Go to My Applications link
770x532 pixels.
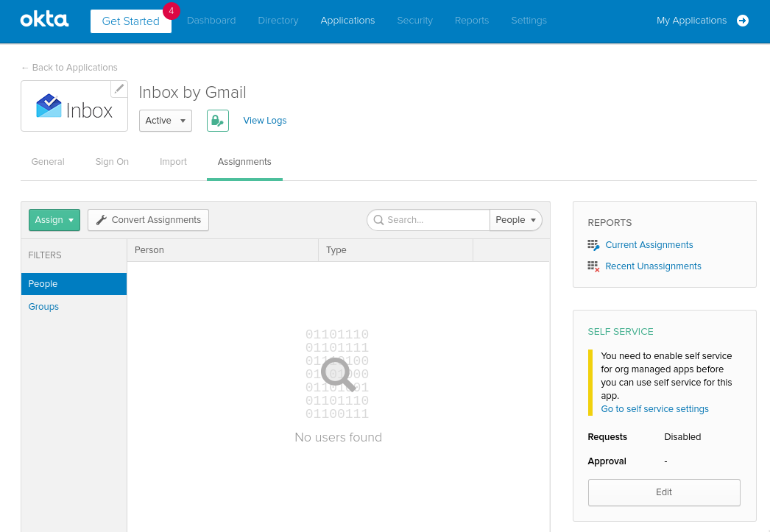pyautogui.click(x=691, y=21)
